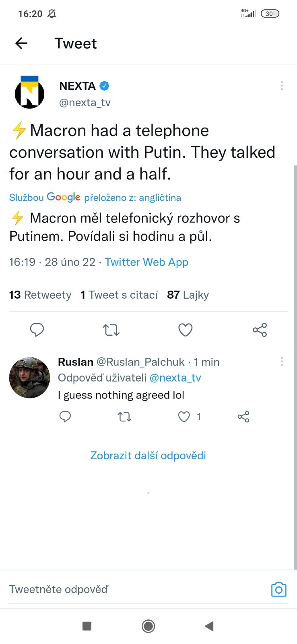This screenshot has width=297, height=644.
Task: Show more replies via Zobrazit další odpovědi
Action: coord(148,455)
